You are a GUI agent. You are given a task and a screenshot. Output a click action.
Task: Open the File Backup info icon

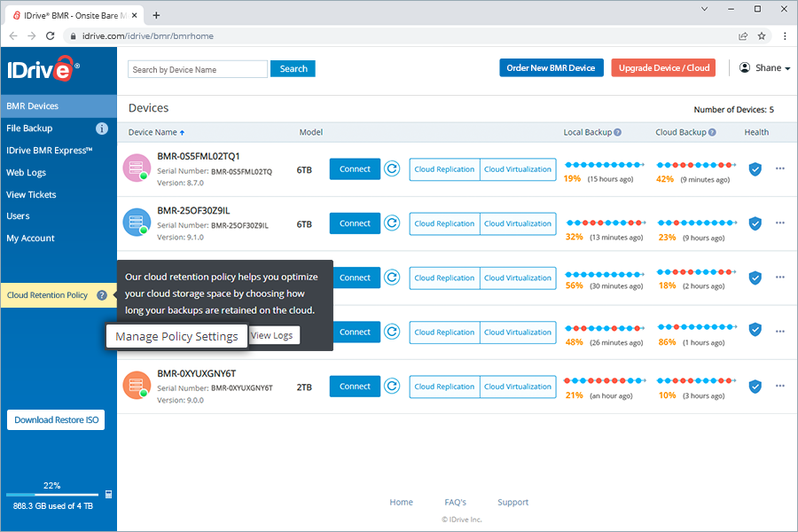point(102,128)
